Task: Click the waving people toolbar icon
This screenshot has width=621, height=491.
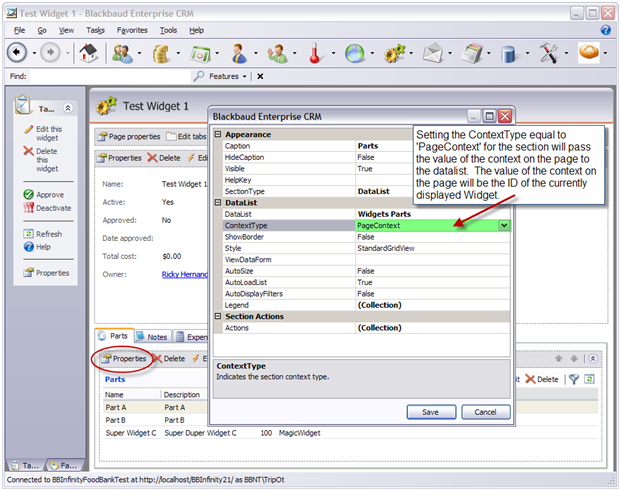Action: (x=278, y=53)
